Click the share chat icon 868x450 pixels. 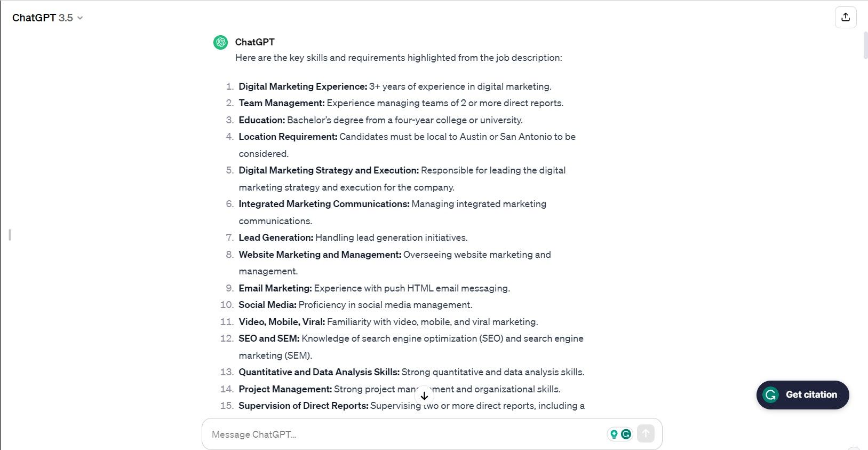[x=846, y=17]
